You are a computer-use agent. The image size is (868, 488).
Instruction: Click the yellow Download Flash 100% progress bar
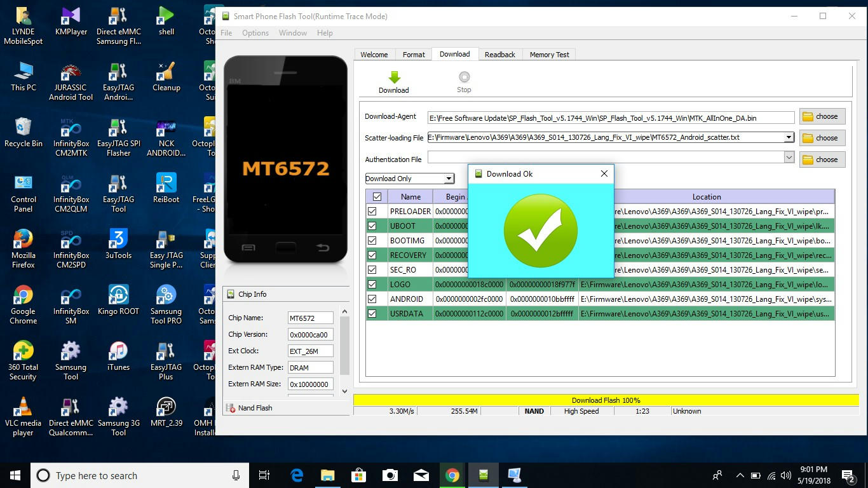606,400
